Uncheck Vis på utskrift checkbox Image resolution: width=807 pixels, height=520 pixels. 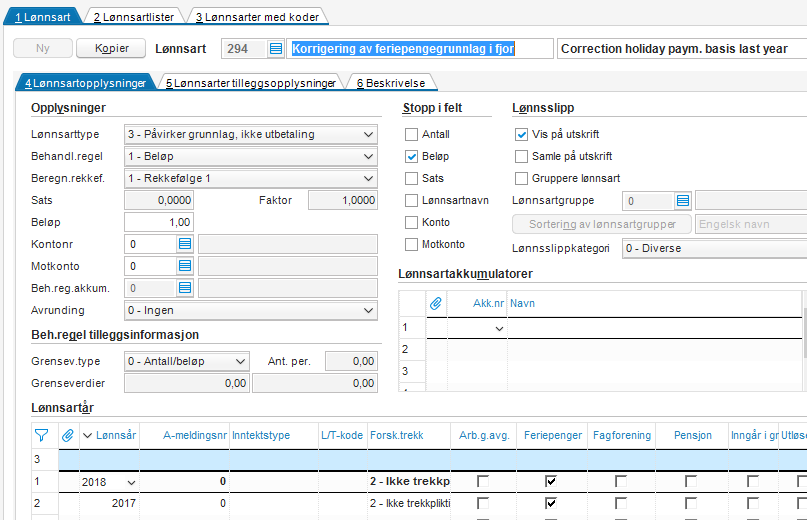point(521,134)
